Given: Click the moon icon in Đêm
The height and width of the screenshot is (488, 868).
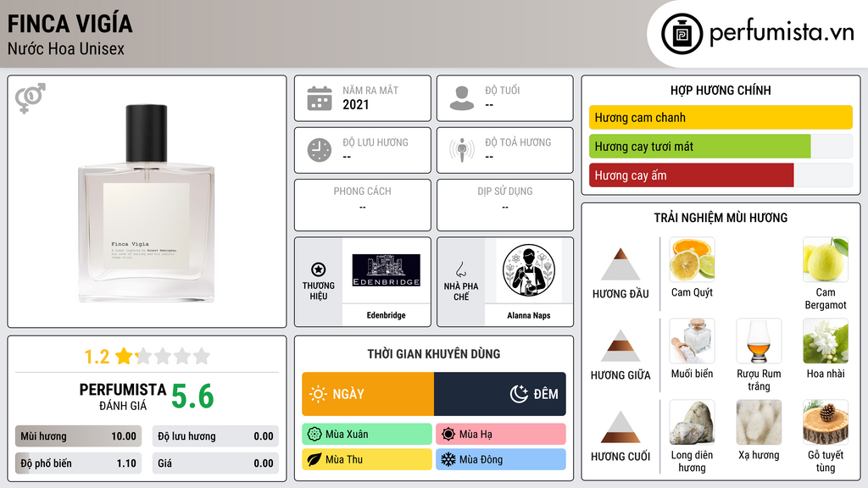Looking at the screenshot, I should point(519,394).
